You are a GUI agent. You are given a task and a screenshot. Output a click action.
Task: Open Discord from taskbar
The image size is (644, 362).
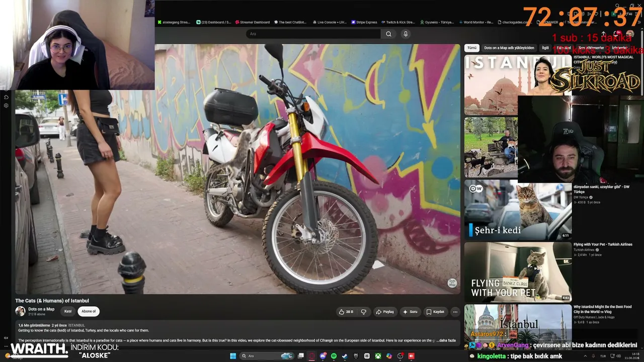pos(323,356)
